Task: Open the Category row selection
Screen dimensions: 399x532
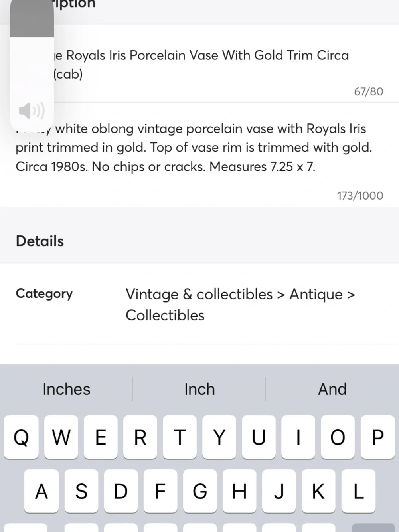Action: [x=199, y=304]
